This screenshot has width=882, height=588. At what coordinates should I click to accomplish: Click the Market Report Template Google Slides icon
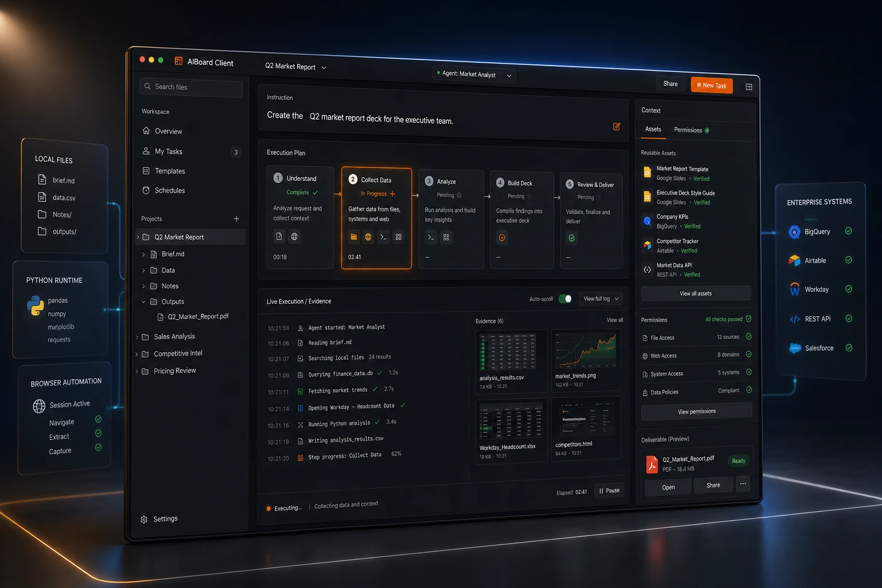(x=647, y=172)
